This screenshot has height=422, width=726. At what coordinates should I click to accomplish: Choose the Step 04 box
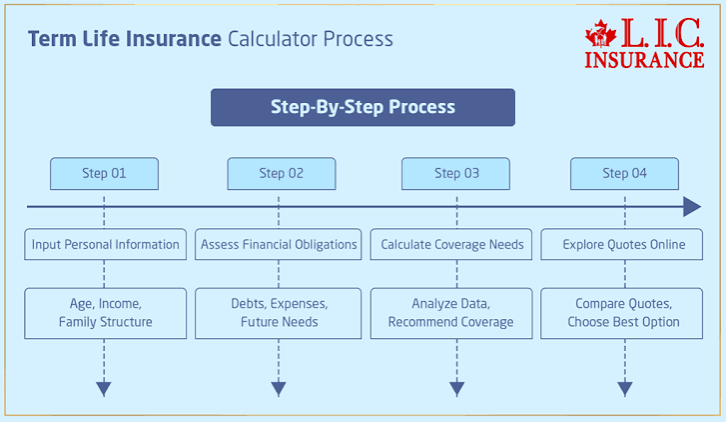click(624, 174)
